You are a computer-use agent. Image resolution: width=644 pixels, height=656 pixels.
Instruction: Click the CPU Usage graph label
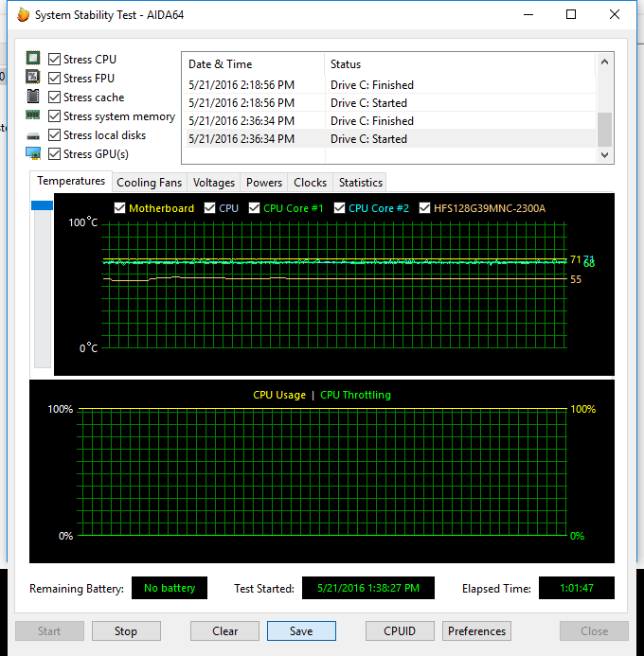point(279,395)
